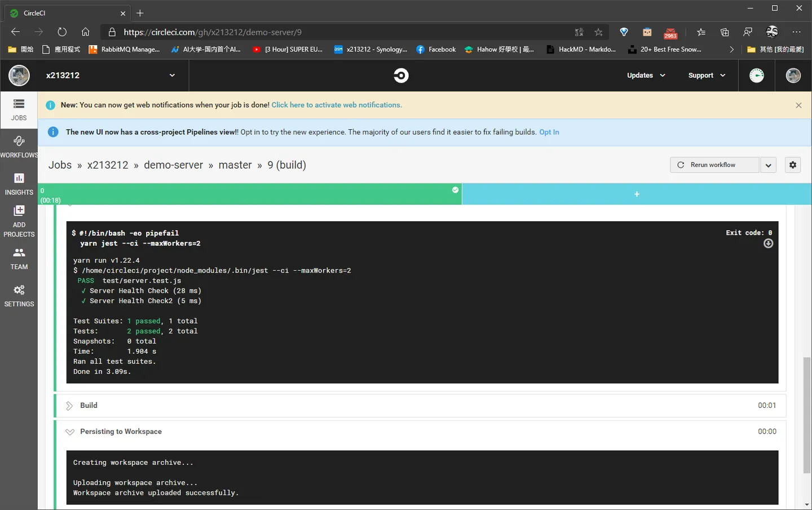Open the Add Projects sidebar section
The width and height of the screenshot is (812, 510).
click(x=19, y=221)
